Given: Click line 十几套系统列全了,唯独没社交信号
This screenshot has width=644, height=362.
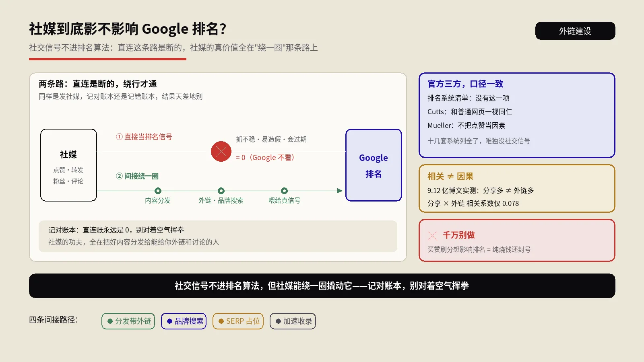Looking at the screenshot, I should 479,141.
